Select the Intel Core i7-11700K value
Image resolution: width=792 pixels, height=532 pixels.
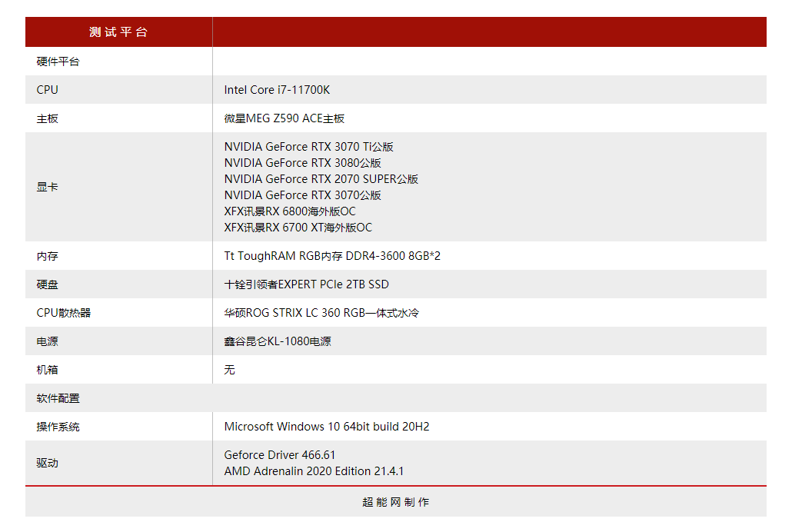click(x=277, y=90)
